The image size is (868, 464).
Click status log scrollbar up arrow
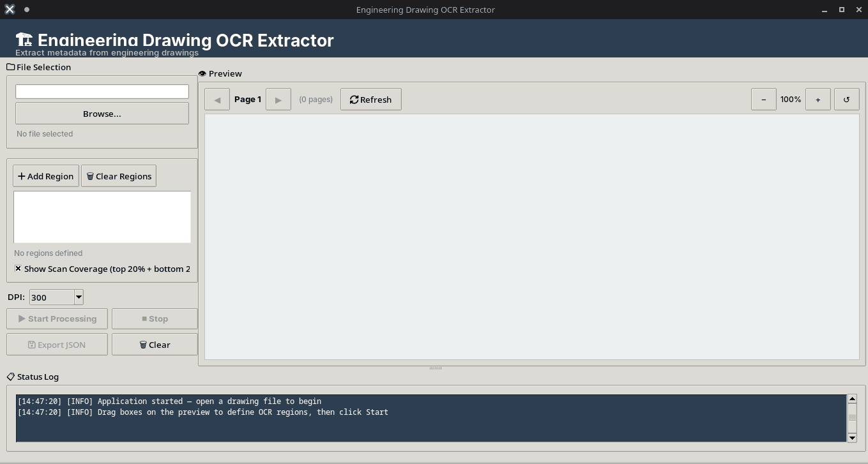[x=852, y=399]
